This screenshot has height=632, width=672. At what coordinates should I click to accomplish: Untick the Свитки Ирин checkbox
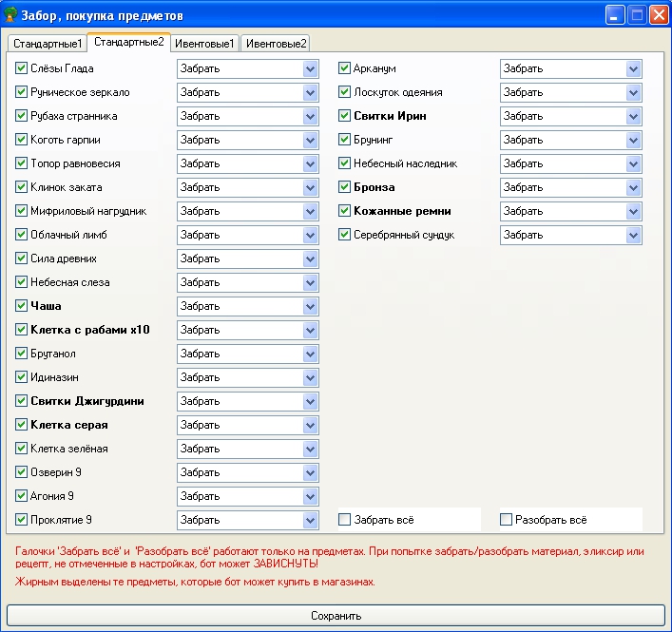(346, 116)
